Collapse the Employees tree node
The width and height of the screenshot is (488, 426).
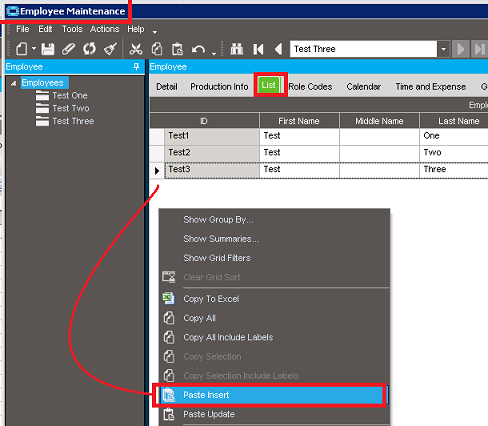[13, 83]
